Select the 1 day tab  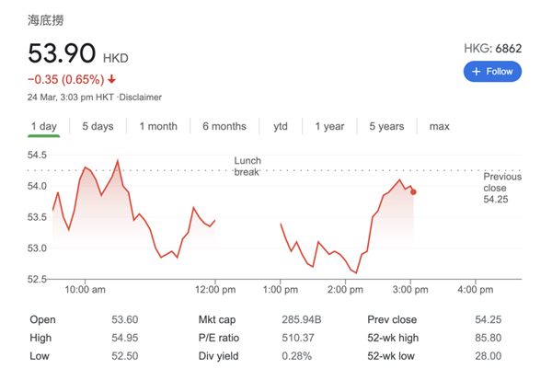tap(43, 126)
